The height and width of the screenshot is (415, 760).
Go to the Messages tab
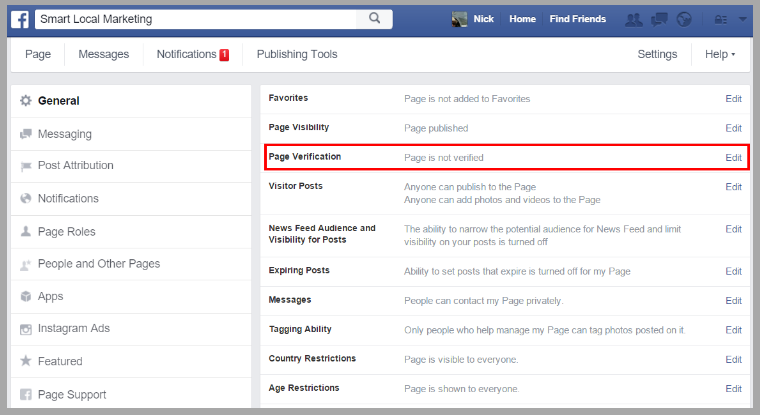tap(103, 54)
